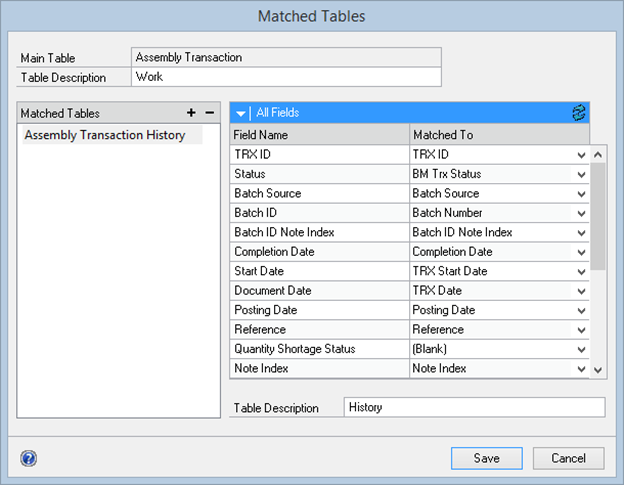Select the Note Index field name cell

319,368
